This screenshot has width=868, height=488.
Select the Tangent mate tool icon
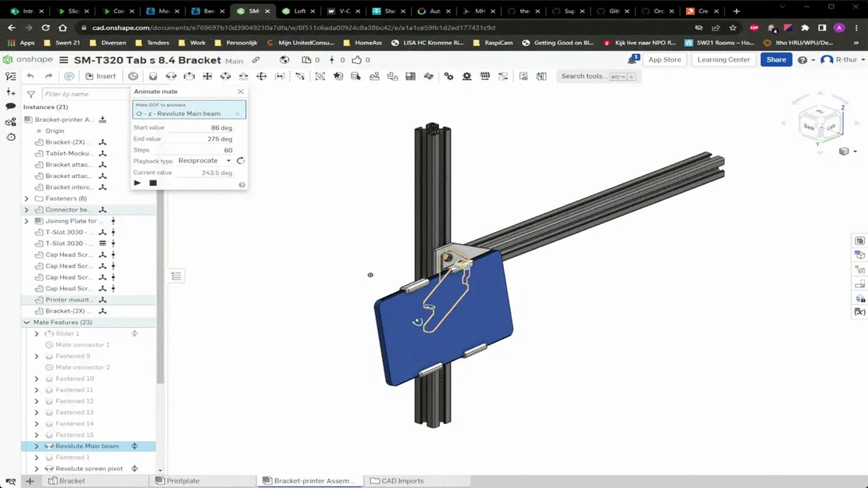click(300, 77)
